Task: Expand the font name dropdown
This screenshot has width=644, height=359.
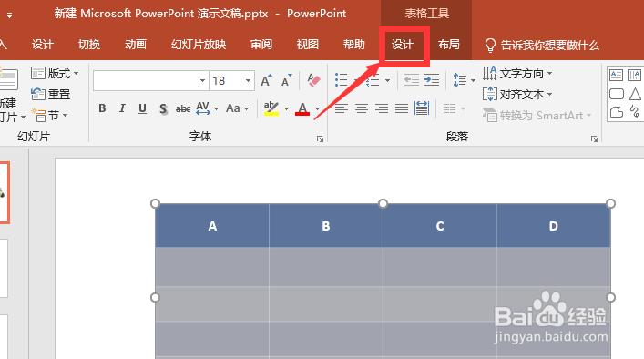Action: click(202, 80)
